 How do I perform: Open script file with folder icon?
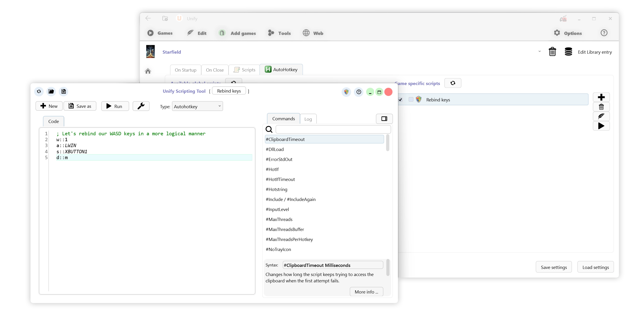[51, 91]
